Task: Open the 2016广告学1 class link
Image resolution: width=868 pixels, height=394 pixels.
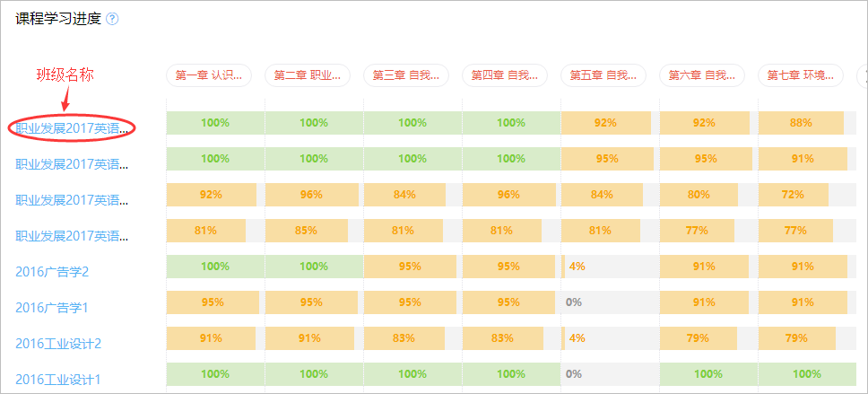Action: pos(52,307)
